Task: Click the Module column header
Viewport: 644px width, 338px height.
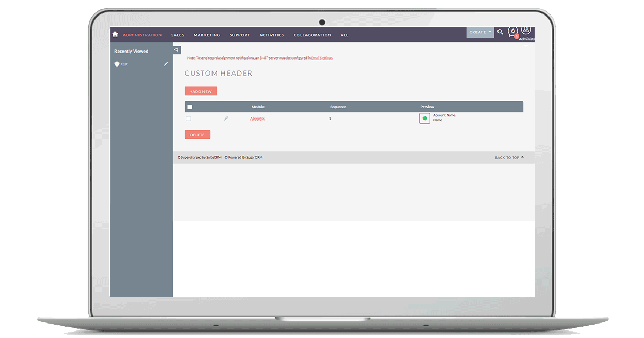Action: click(x=258, y=107)
